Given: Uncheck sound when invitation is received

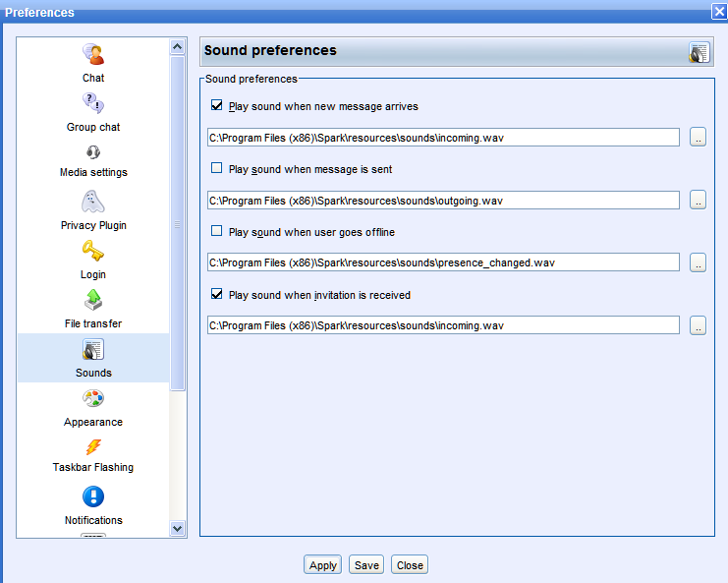Looking at the screenshot, I should pyautogui.click(x=217, y=294).
